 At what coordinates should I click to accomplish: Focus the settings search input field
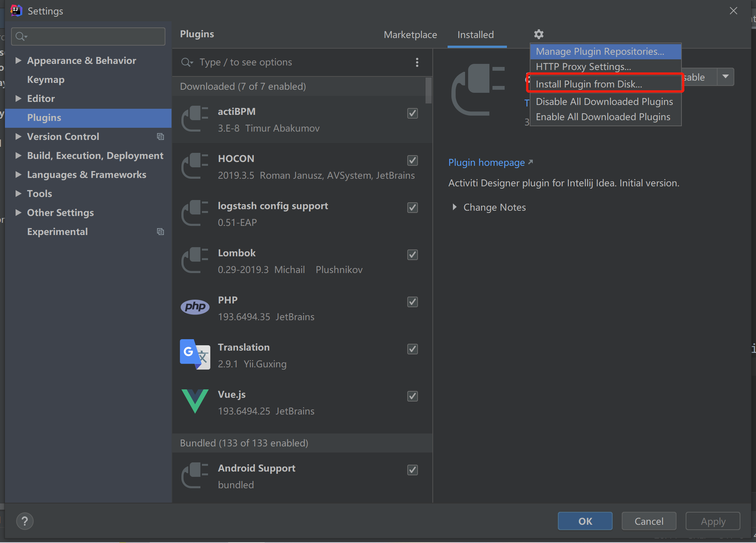[x=88, y=37]
